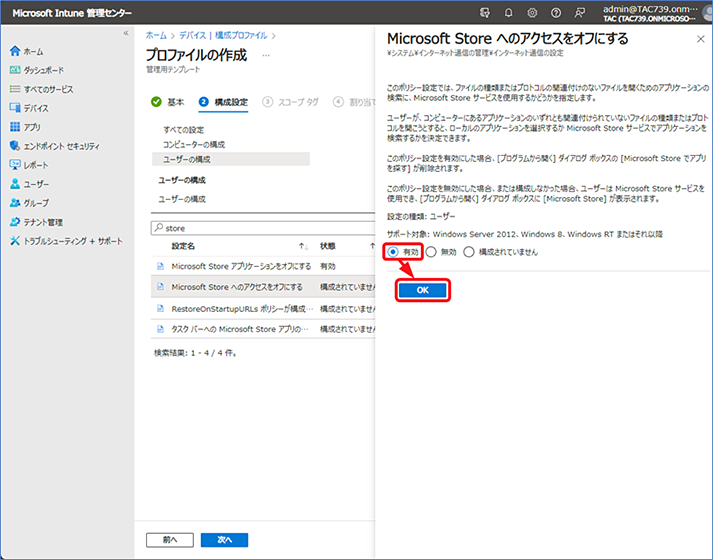Click 有効 state cell in first row
Screen dimensions: 713x560
327,266
